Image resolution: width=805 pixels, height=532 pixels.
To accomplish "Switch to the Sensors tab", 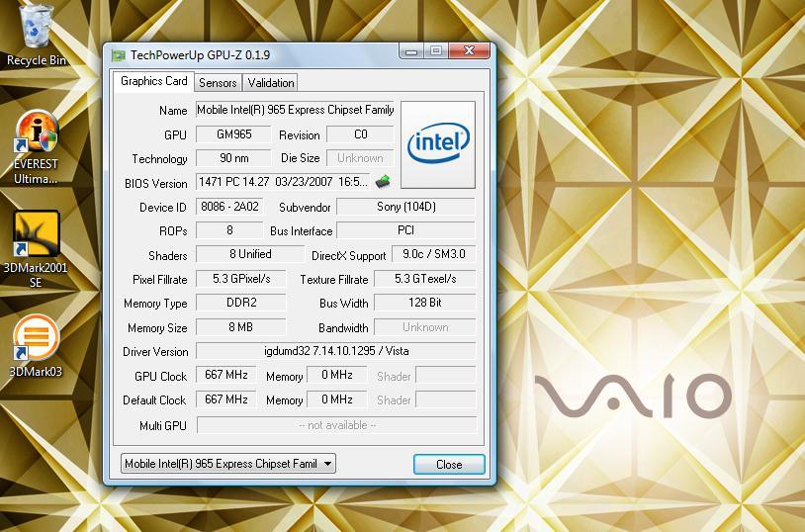I will click(x=218, y=83).
